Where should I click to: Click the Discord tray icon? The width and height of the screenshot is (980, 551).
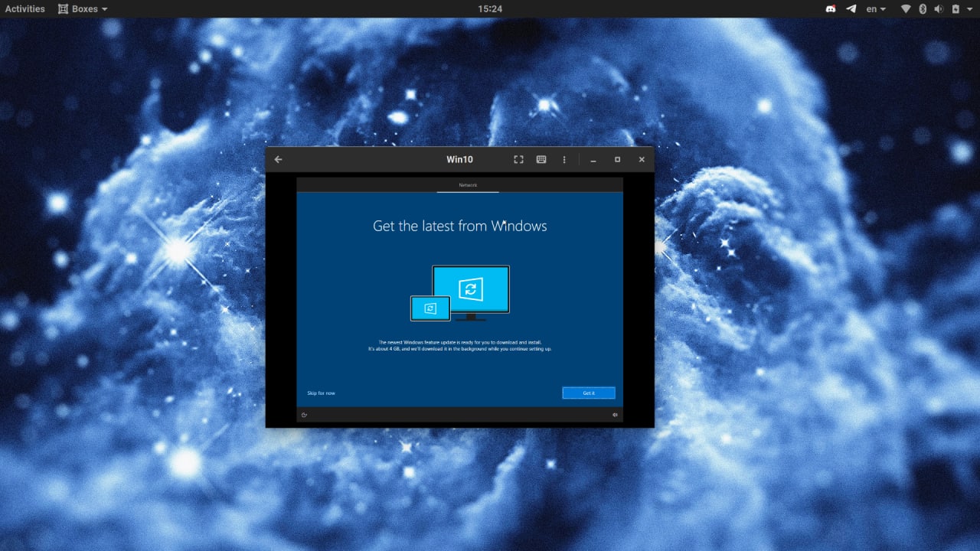click(831, 9)
